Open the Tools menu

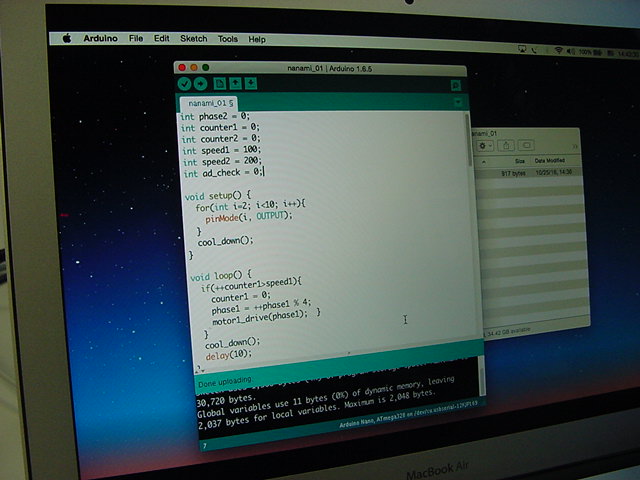coord(227,39)
